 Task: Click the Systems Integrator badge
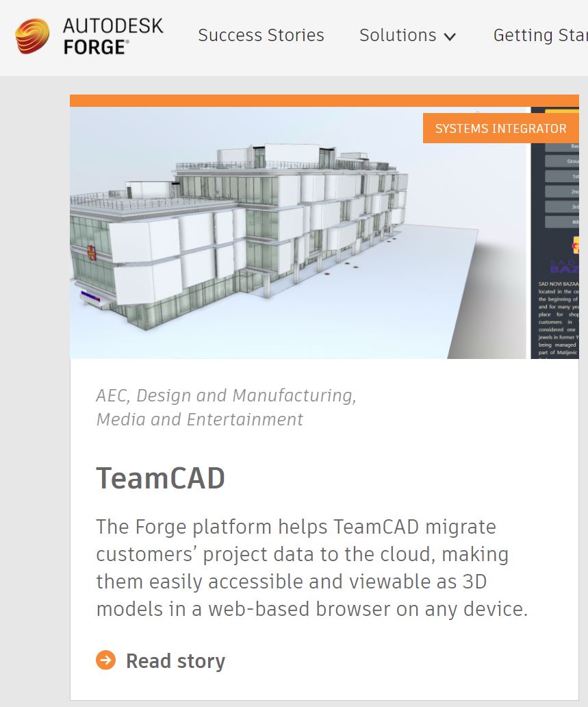(500, 128)
